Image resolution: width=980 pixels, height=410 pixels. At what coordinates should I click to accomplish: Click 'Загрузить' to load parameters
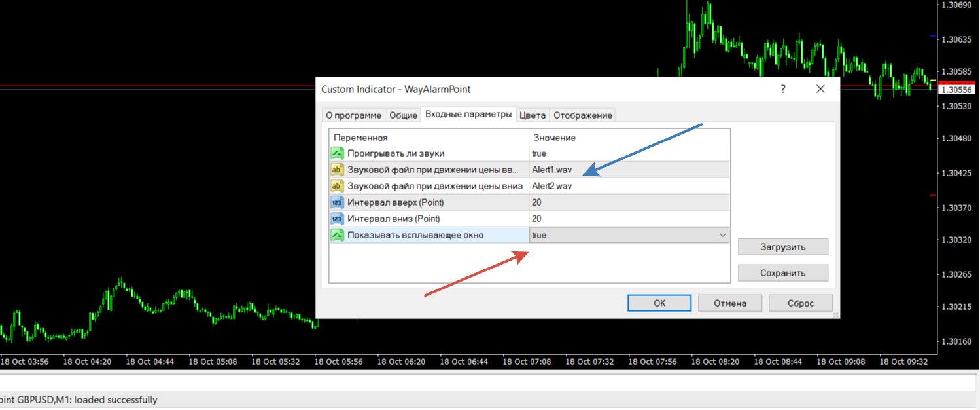point(782,247)
